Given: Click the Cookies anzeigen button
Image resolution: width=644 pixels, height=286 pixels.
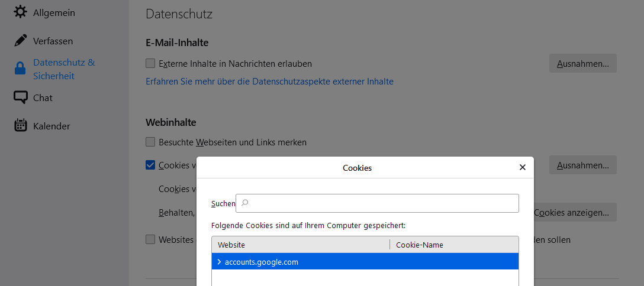Looking at the screenshot, I should tap(575, 212).
